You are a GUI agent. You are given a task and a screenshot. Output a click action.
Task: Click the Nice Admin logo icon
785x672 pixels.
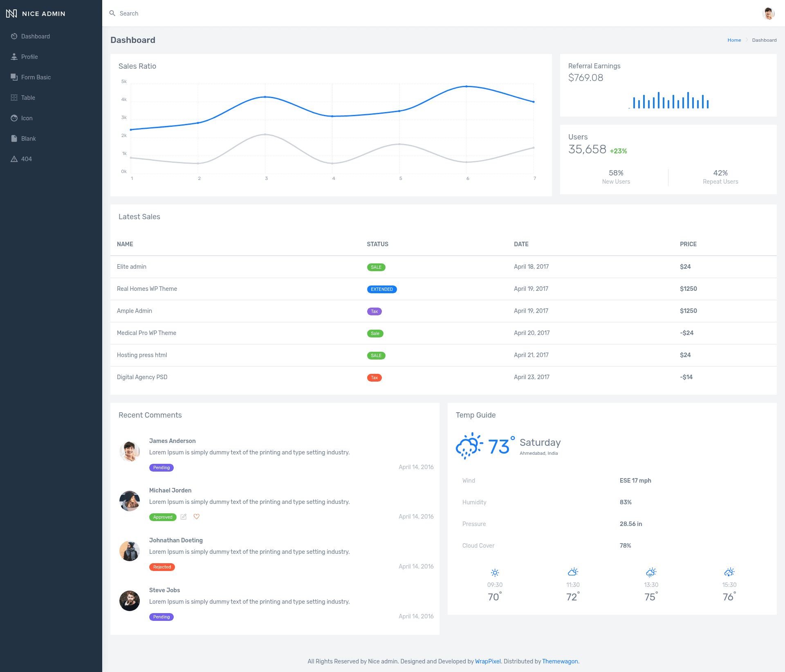coord(11,13)
